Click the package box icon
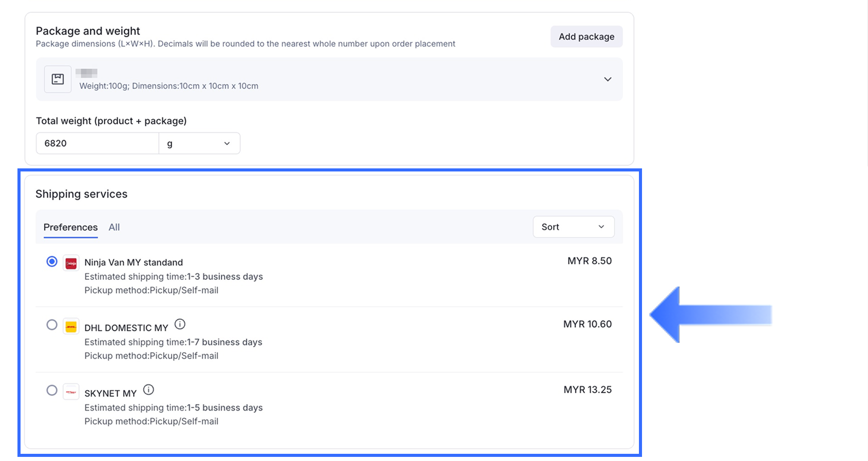This screenshot has width=868, height=461. (58, 79)
